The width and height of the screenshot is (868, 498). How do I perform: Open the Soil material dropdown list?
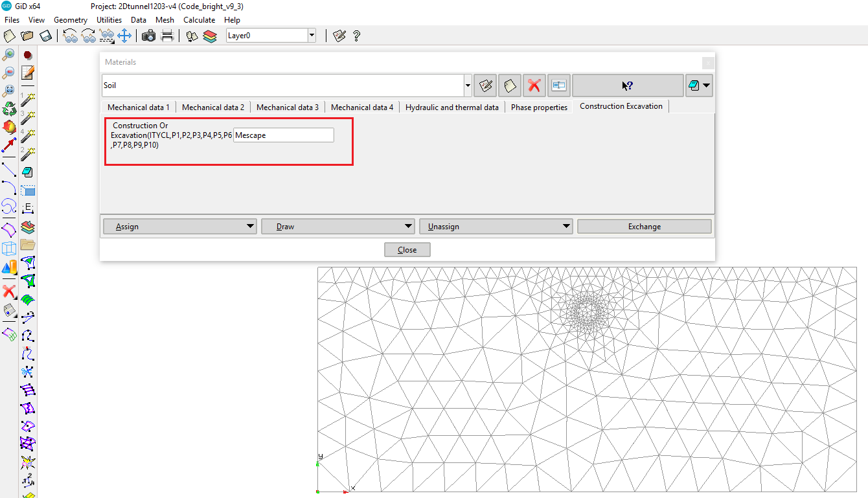point(468,85)
